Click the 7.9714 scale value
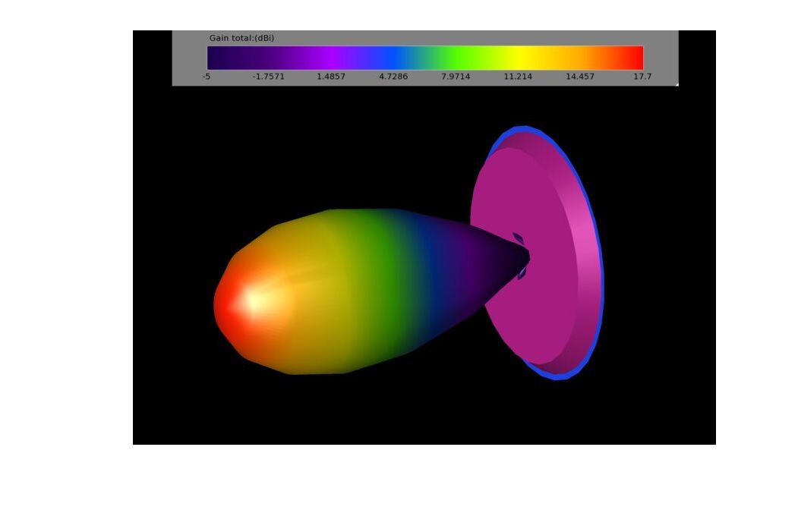This screenshot has height=532, width=798. tap(456, 77)
